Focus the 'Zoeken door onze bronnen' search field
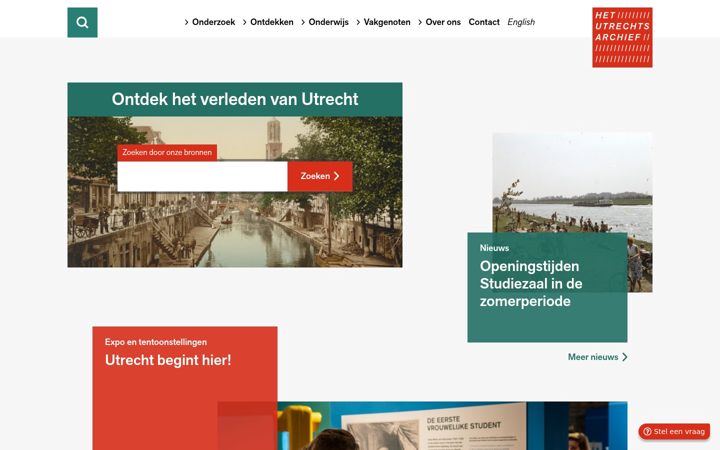This screenshot has width=720, height=450. pos(202,176)
